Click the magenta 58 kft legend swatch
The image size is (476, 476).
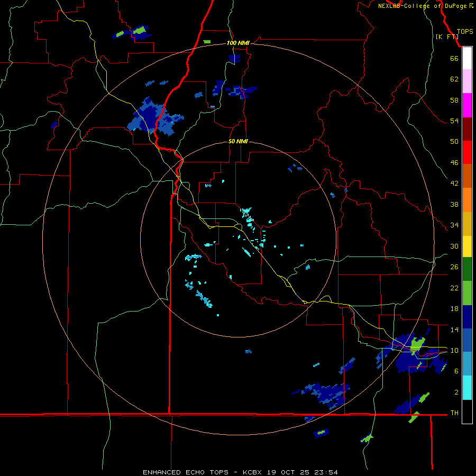pyautogui.click(x=467, y=105)
